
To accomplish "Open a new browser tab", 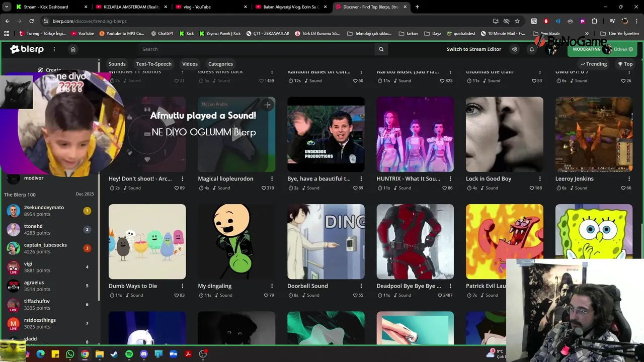I will (x=417, y=7).
